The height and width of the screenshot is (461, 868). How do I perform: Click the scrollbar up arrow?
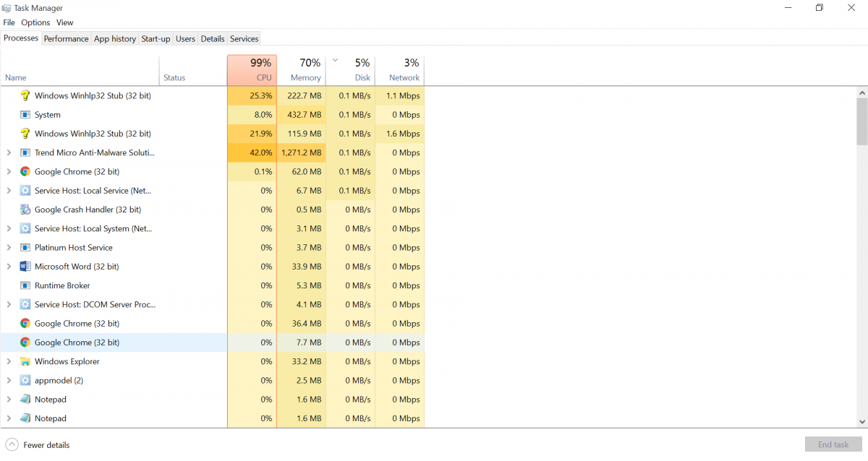tap(862, 93)
